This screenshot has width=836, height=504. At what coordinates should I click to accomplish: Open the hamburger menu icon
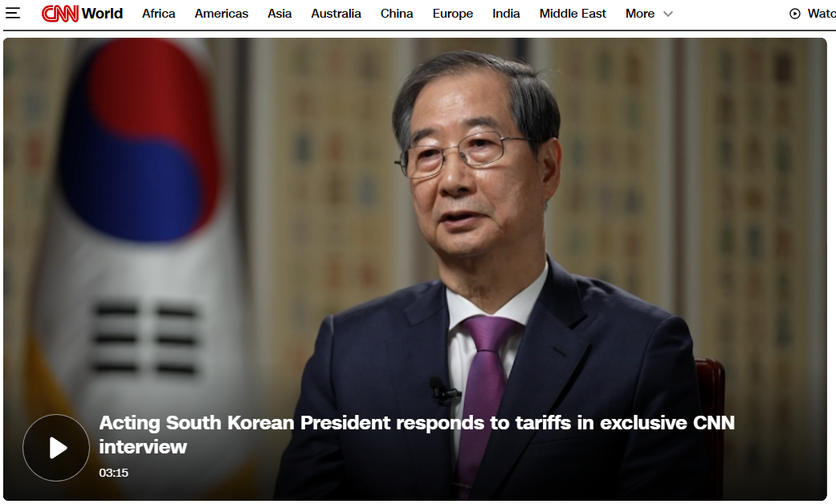pos(13,14)
